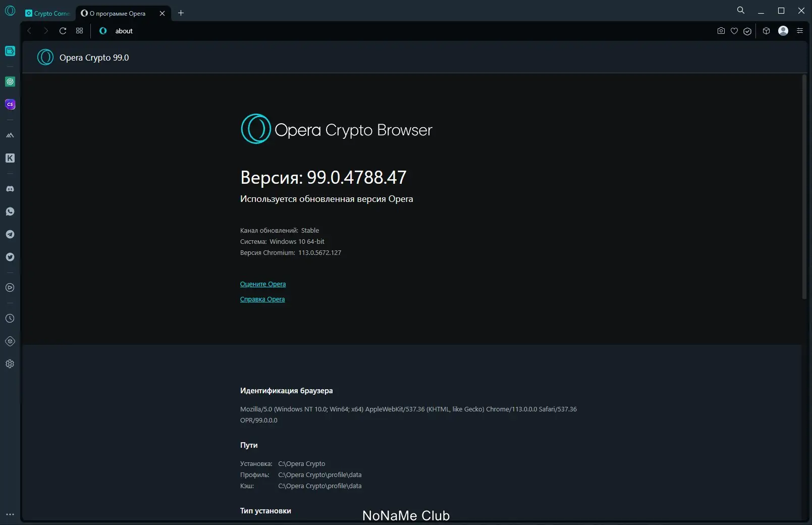Open Settings gear in the sidebar
The height and width of the screenshot is (525, 812).
pos(10,364)
